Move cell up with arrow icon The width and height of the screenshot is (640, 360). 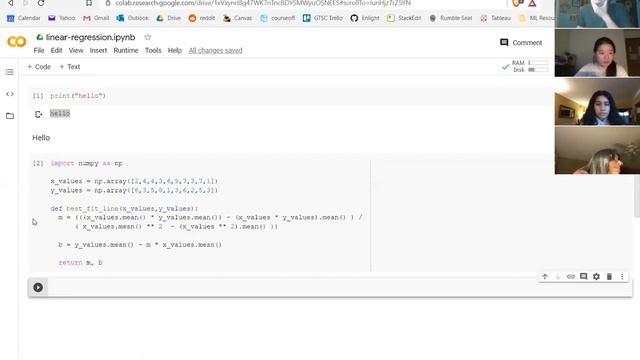tap(545, 277)
